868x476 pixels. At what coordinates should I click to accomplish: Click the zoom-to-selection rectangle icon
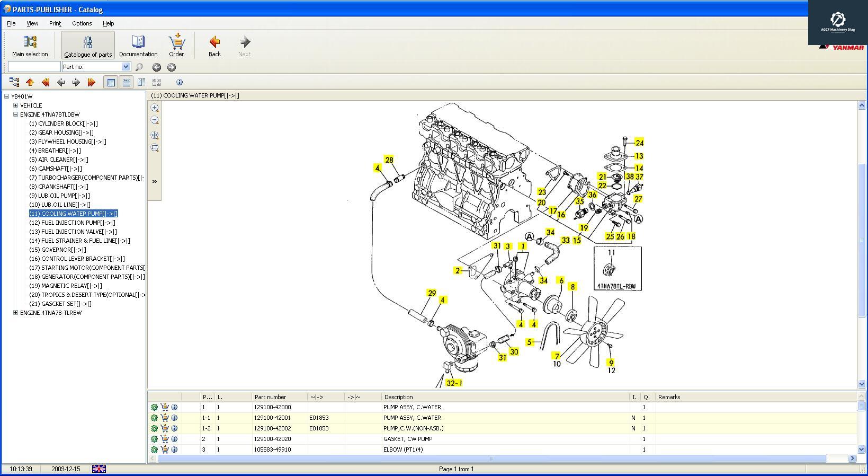(x=155, y=148)
